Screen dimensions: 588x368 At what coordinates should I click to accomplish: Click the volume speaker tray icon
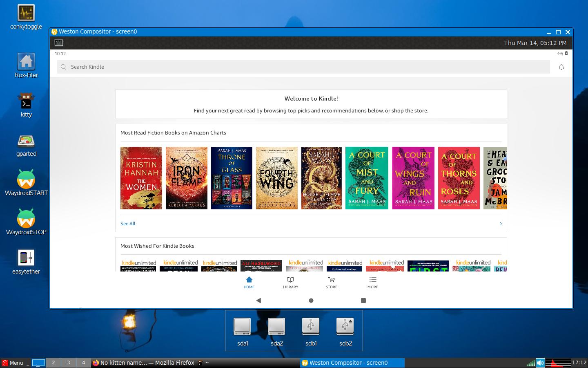click(540, 363)
